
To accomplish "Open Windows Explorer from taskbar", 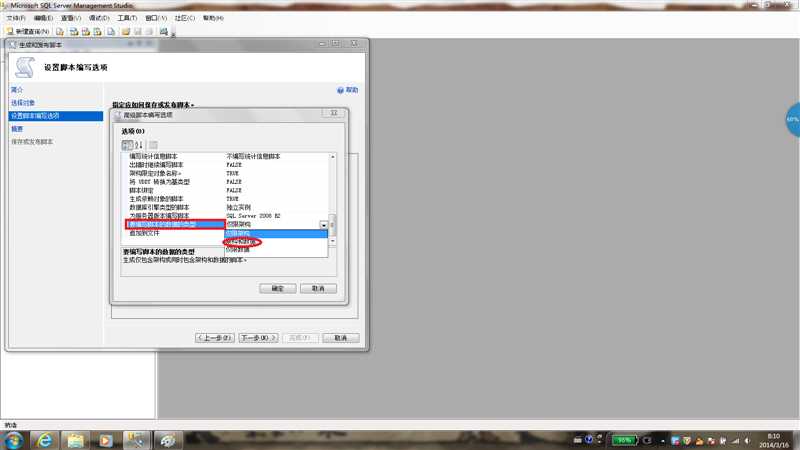I will (x=75, y=440).
